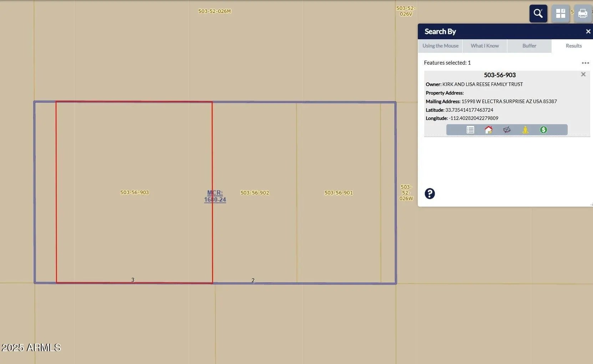
Task: Open street view yellow person icon
Action: [x=525, y=130]
